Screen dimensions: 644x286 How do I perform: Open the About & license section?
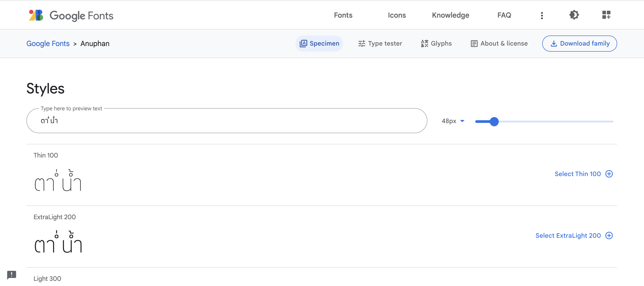click(x=499, y=43)
